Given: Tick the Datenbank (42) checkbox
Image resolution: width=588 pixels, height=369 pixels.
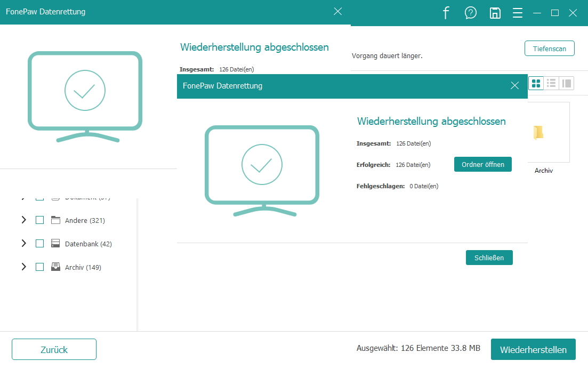Looking at the screenshot, I should pyautogui.click(x=40, y=243).
